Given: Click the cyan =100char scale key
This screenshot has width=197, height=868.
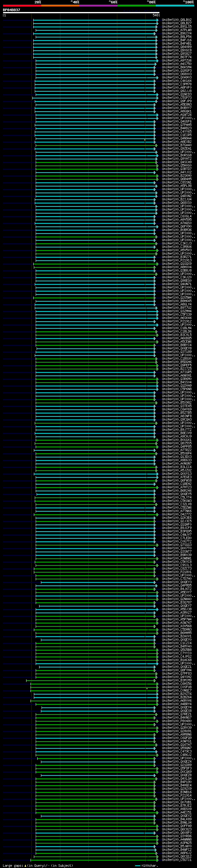Looking at the screenshot, I should click(x=137, y=866).
